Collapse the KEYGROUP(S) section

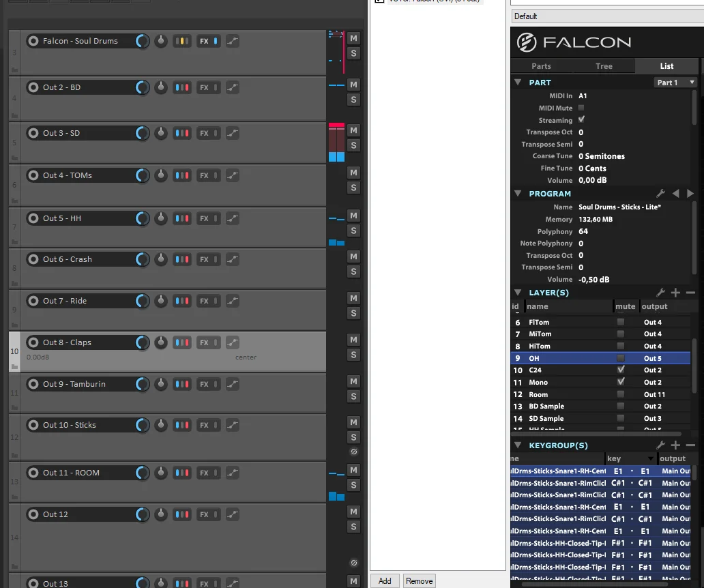click(x=518, y=445)
